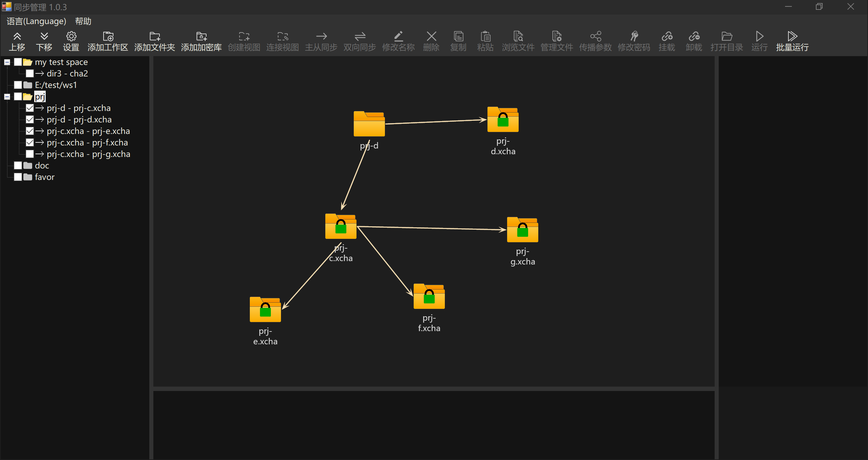The width and height of the screenshot is (868, 460).
Task: Click the prj-e.xcha encrypted folder node
Action: click(x=265, y=309)
